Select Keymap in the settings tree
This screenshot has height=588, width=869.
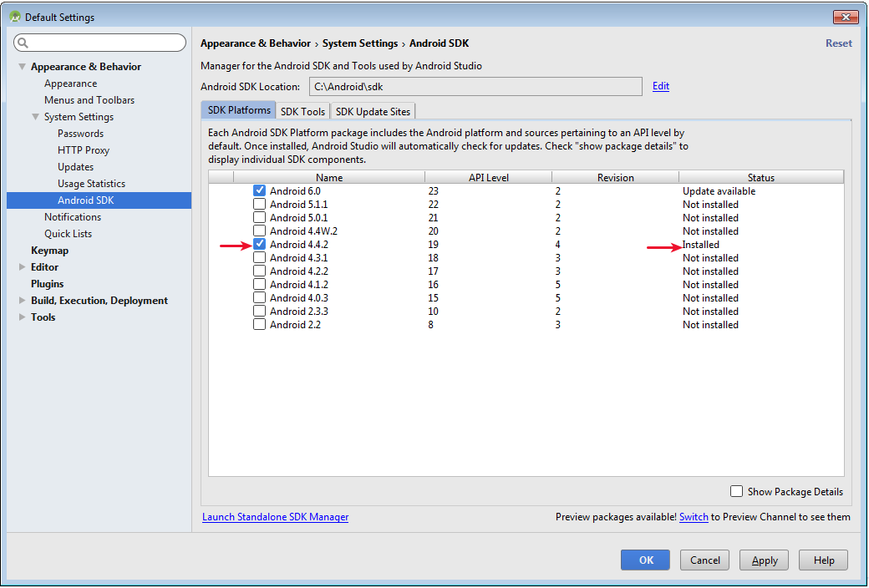point(50,250)
